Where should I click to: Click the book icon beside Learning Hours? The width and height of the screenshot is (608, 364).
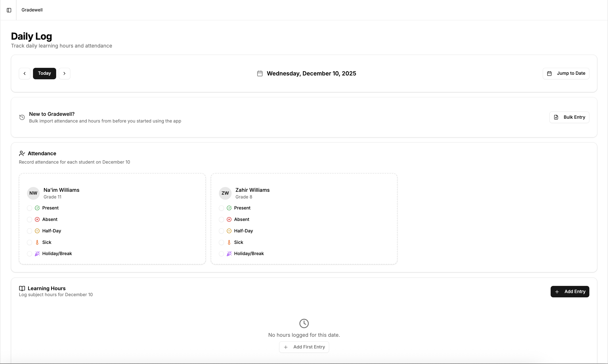click(x=22, y=288)
